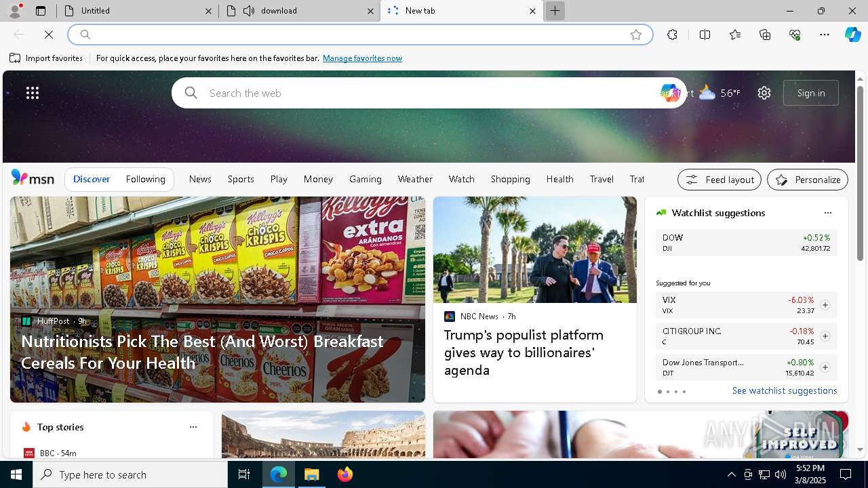The image size is (868, 488).
Task: Add CITIGROUP INC. to watchlist
Action: 825,336
